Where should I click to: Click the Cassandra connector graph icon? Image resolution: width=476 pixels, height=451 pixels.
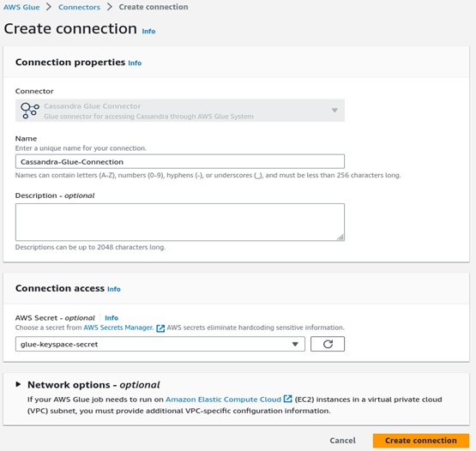(x=29, y=111)
